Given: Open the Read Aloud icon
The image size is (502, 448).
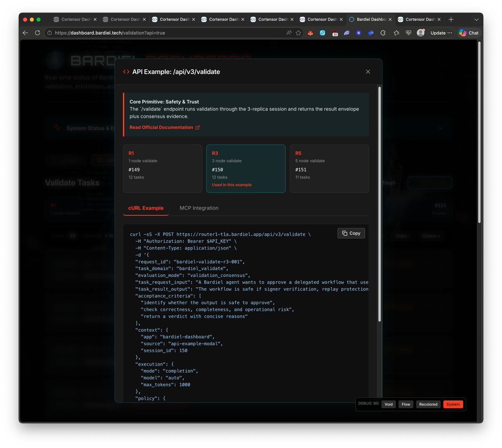Looking at the screenshot, I should [289, 33].
